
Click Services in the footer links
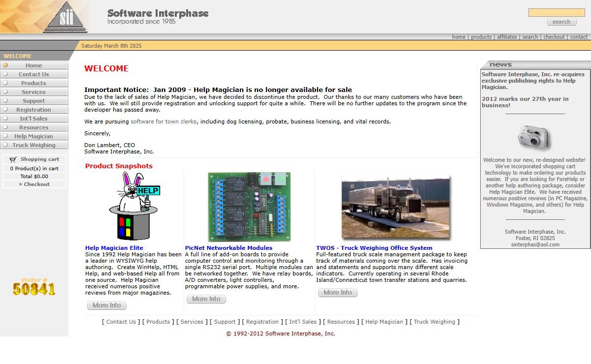pyautogui.click(x=192, y=322)
